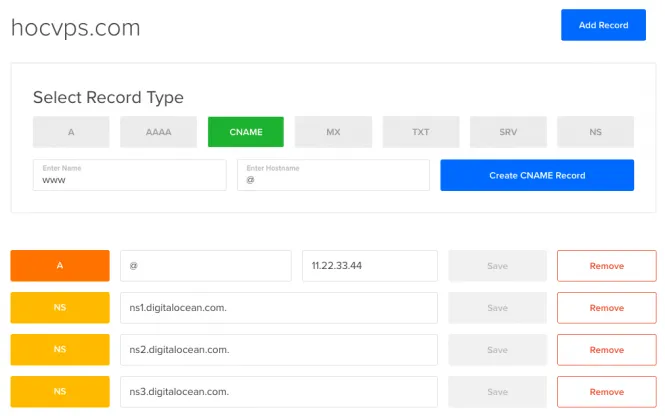Image resolution: width=665 pixels, height=416 pixels.
Task: Select the A record type tab
Action: click(x=71, y=132)
